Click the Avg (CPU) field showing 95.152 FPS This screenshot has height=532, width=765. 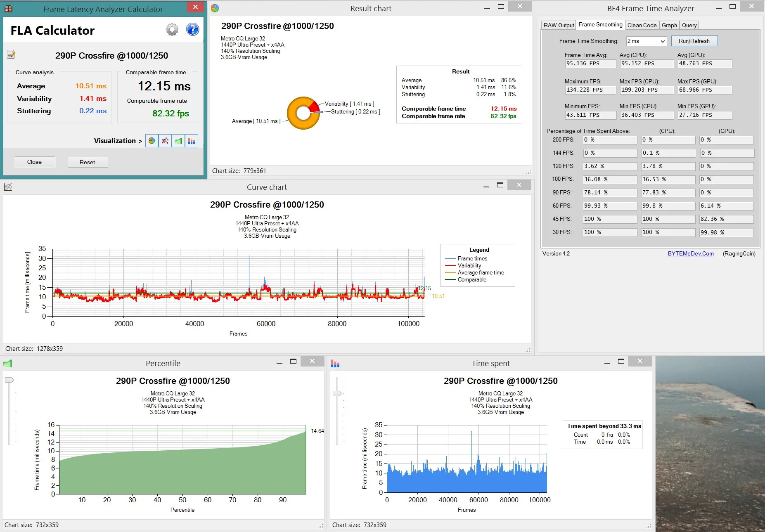tap(647, 64)
